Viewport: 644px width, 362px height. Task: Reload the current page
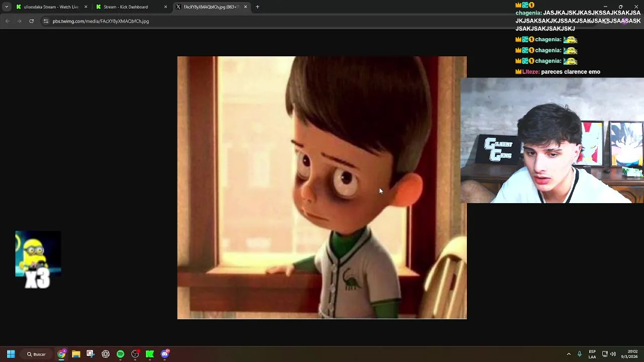(x=31, y=21)
